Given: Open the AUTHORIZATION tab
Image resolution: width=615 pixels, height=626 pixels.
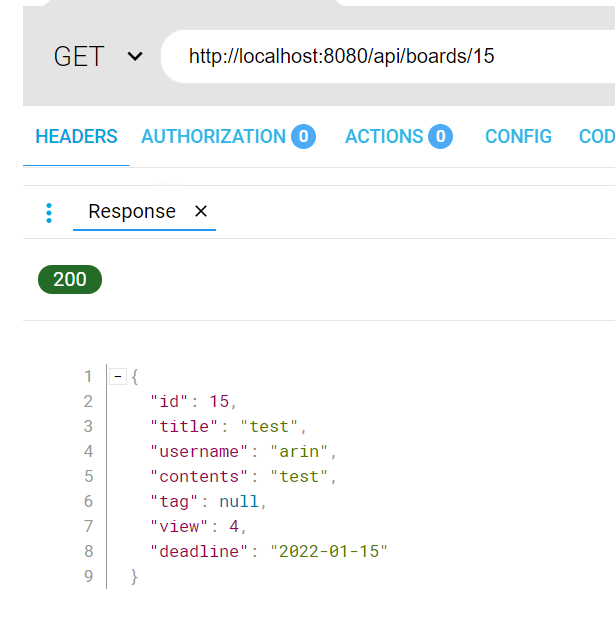Looking at the screenshot, I should pyautogui.click(x=228, y=137).
